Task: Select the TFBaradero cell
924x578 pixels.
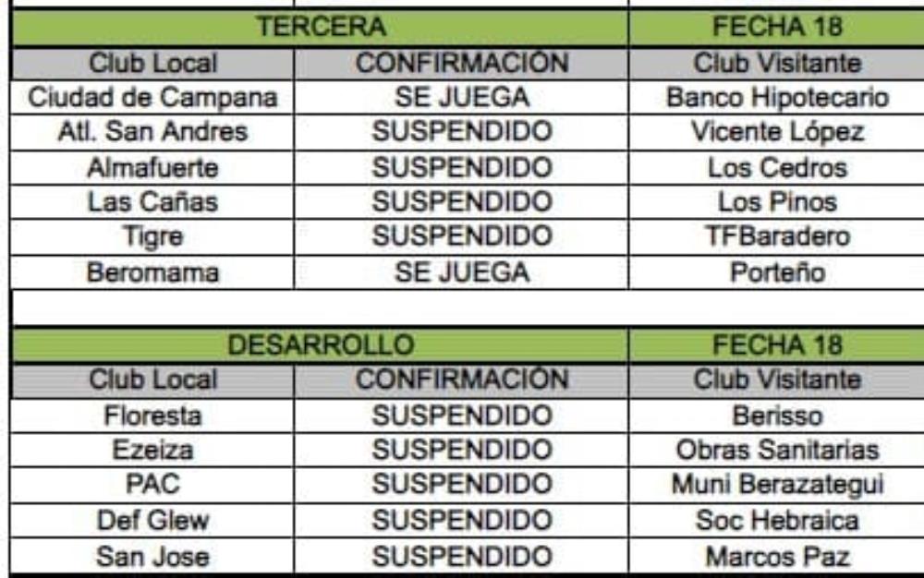Action: coord(777,237)
